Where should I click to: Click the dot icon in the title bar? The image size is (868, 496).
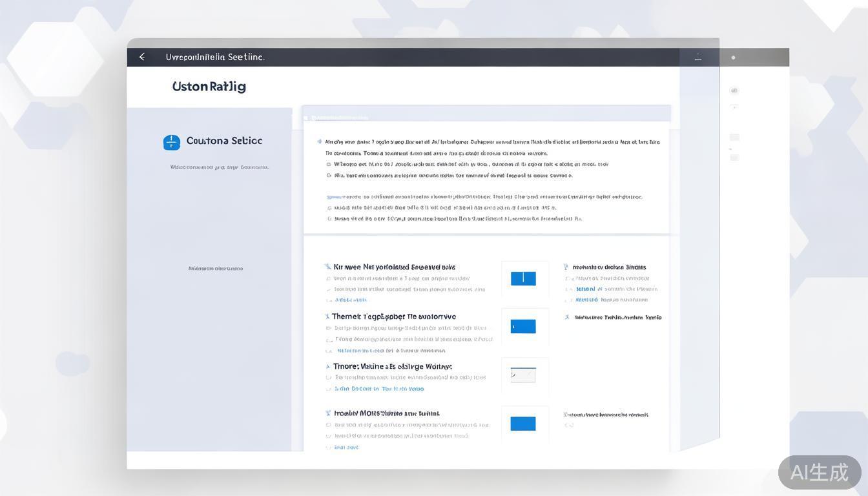click(x=733, y=57)
